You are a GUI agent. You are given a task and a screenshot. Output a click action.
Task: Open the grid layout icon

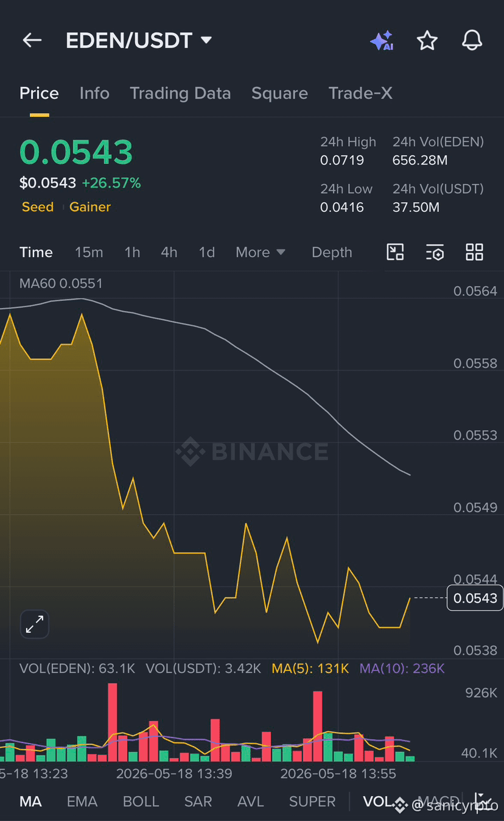[x=474, y=252]
